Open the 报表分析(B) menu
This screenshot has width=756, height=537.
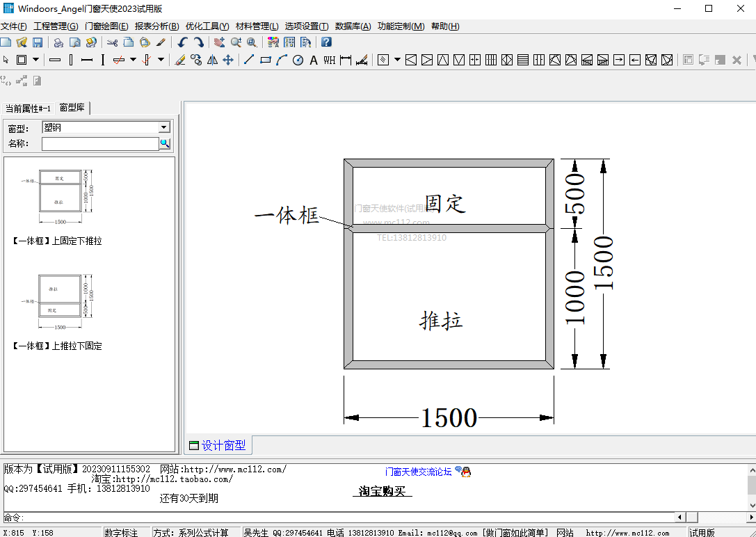coord(156,26)
